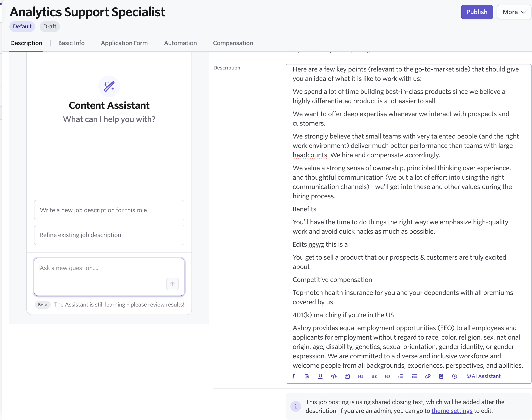The width and height of the screenshot is (532, 420).
Task: Insert a bulleted list
Action: click(414, 376)
